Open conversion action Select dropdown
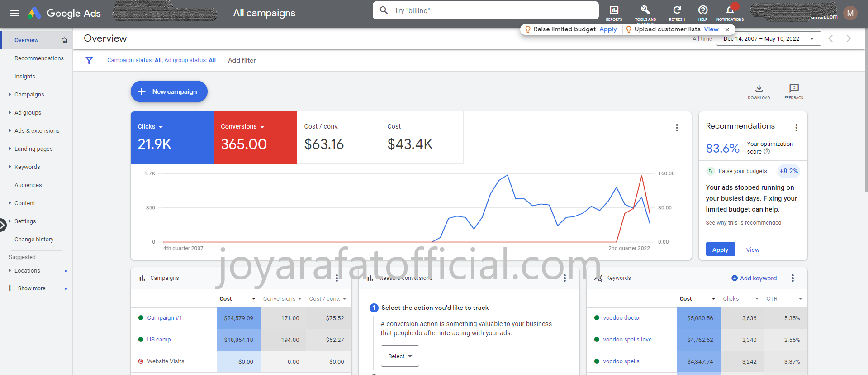 point(400,356)
